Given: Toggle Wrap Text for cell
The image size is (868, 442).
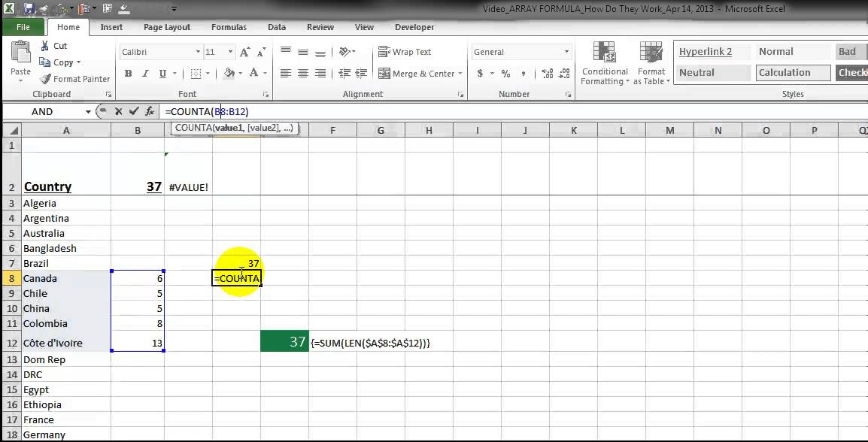Looking at the screenshot, I should coord(405,51).
